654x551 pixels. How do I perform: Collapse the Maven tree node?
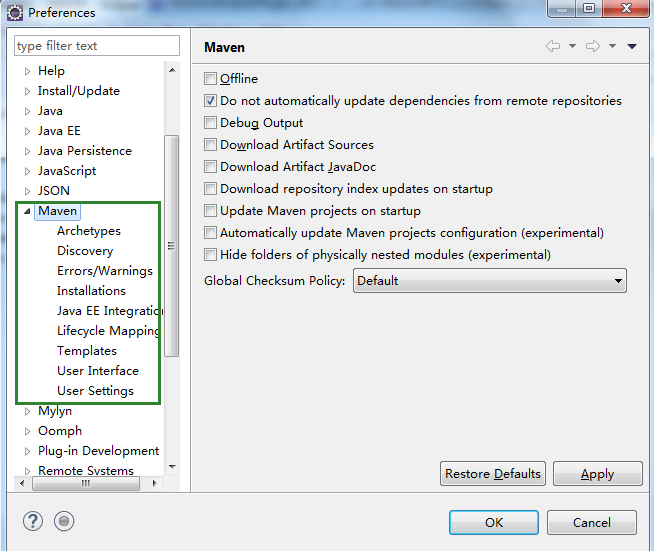27,211
